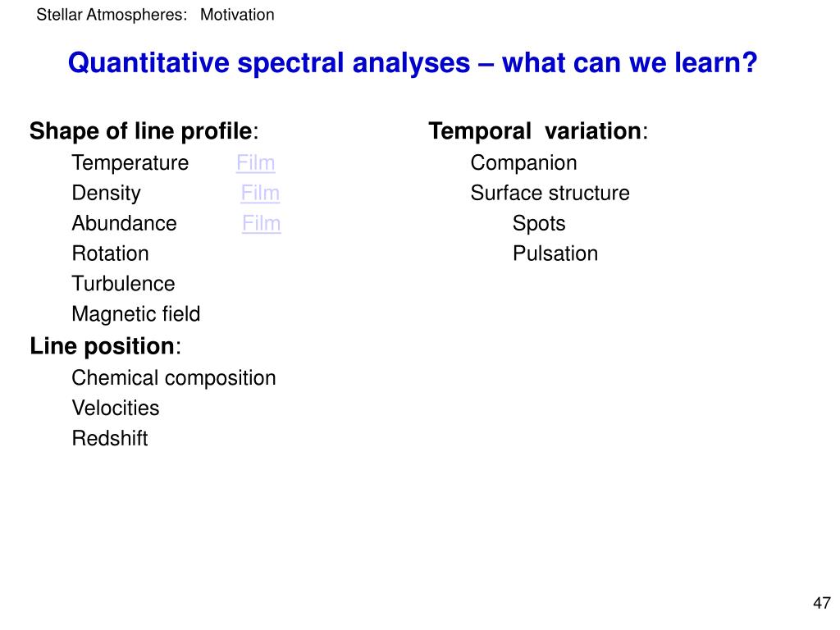Image resolution: width=840 pixels, height=630 pixels.
Task: Click the Temperature bullet text
Action: [x=130, y=163]
